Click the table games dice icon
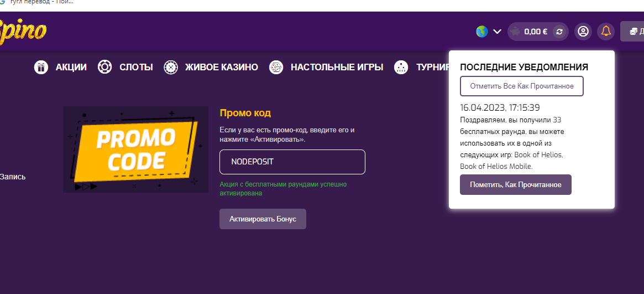644x294 pixels. (276, 67)
